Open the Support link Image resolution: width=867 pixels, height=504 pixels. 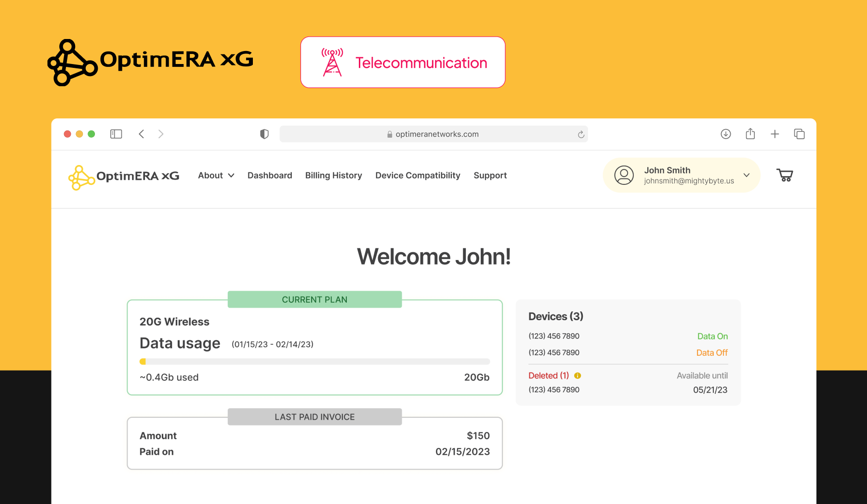[490, 175]
